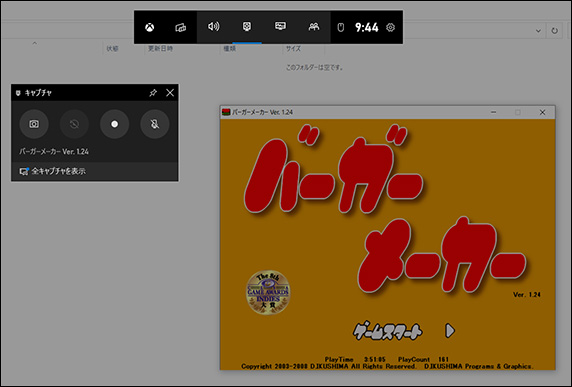Toggle the Capture widget in Game Bar
The width and height of the screenshot is (572, 387).
pos(247,27)
